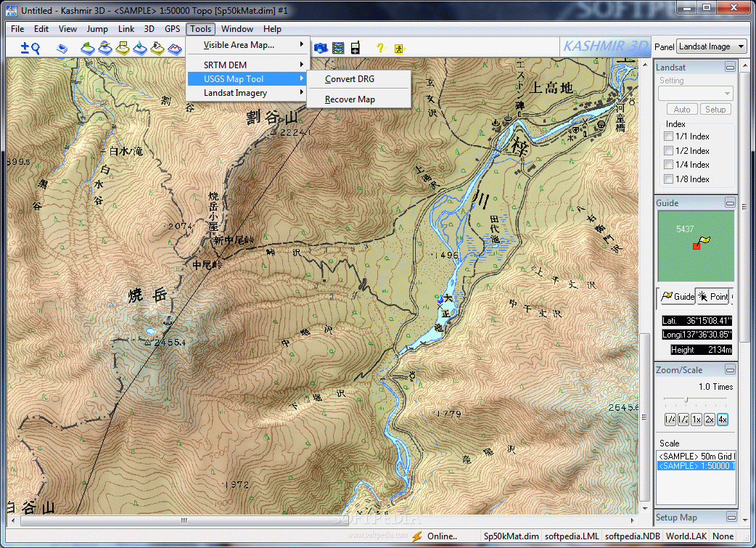The height and width of the screenshot is (548, 756).
Task: Click the map layer icon with satellite
Action: tap(105, 48)
